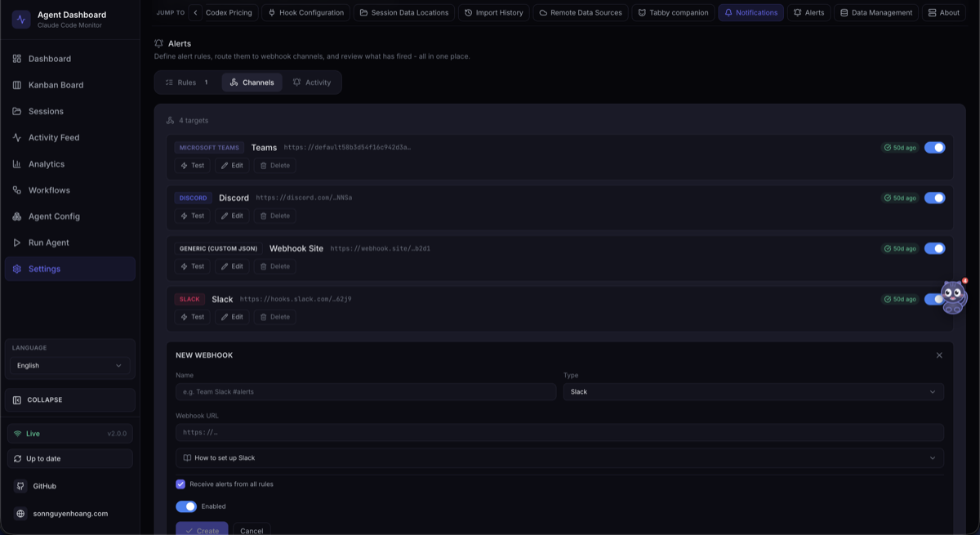Jump to Session Data Locations
Viewport: 980px width, 535px height.
coord(404,12)
